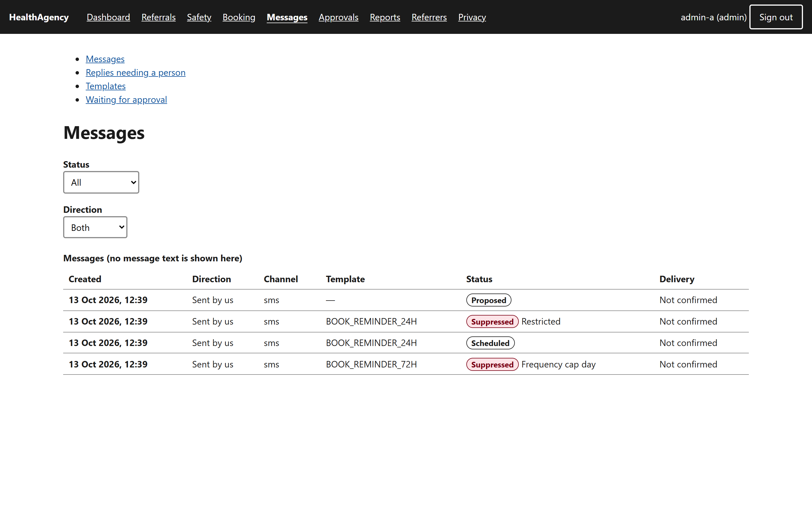The width and height of the screenshot is (812, 508).
Task: Click the Restricted suppression reason text
Action: pos(541,321)
